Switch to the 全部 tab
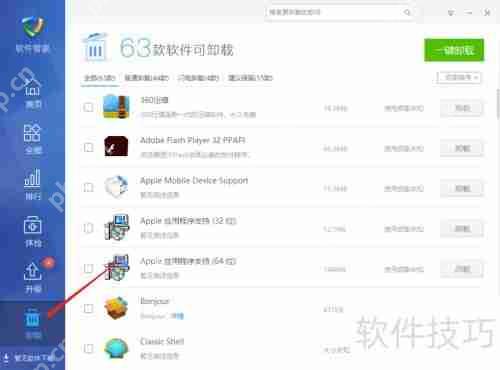Viewport: 500px width, 370px height. pyautogui.click(x=99, y=78)
